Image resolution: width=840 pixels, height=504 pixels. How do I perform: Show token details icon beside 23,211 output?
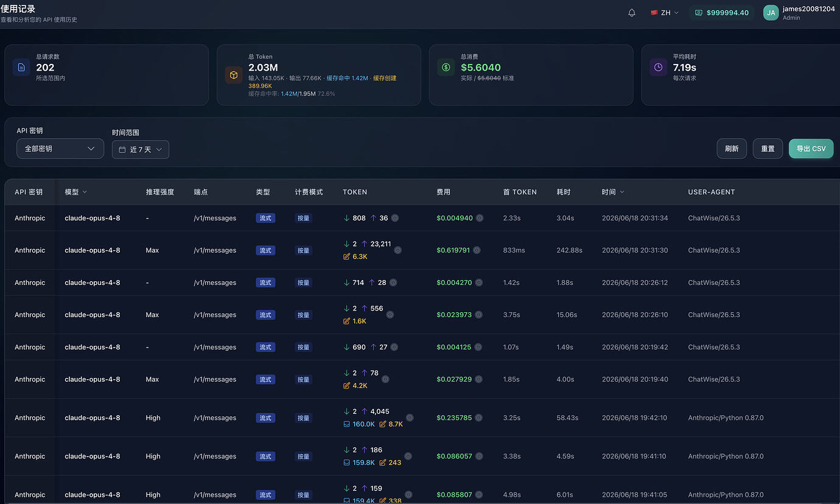coord(398,250)
